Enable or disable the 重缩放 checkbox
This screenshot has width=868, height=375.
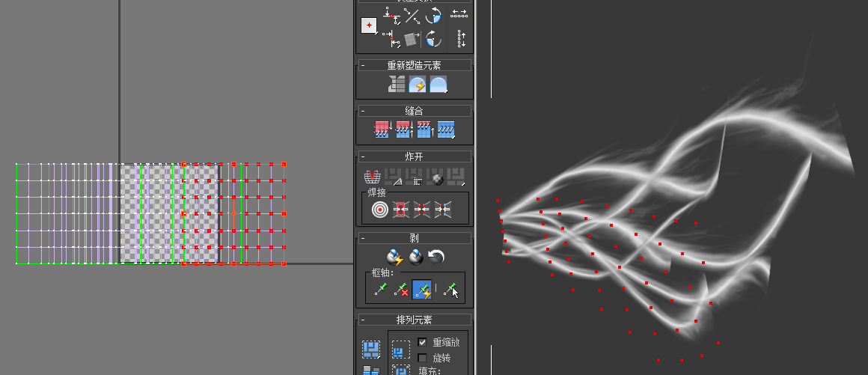422,342
